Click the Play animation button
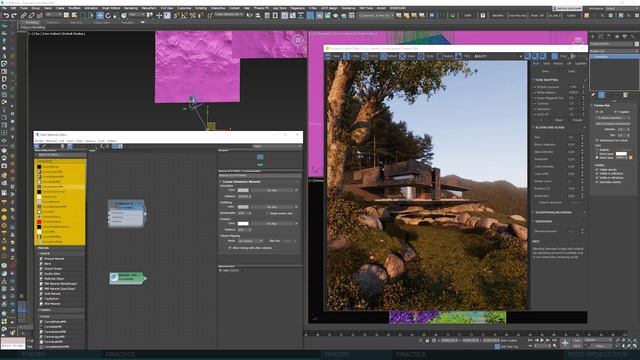 (x=542, y=340)
